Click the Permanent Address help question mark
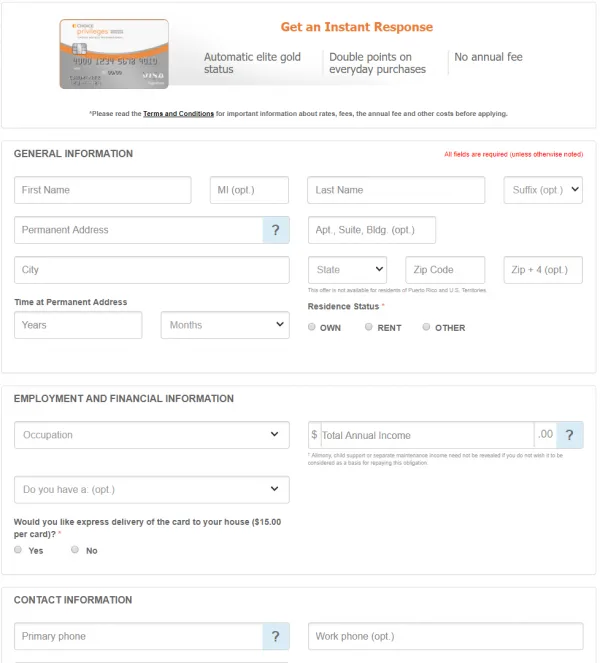 pyautogui.click(x=275, y=230)
